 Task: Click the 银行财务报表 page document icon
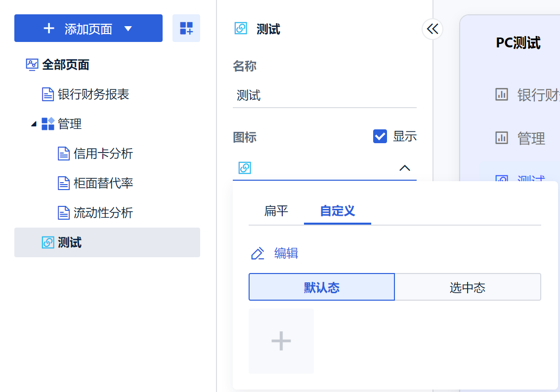[48, 94]
